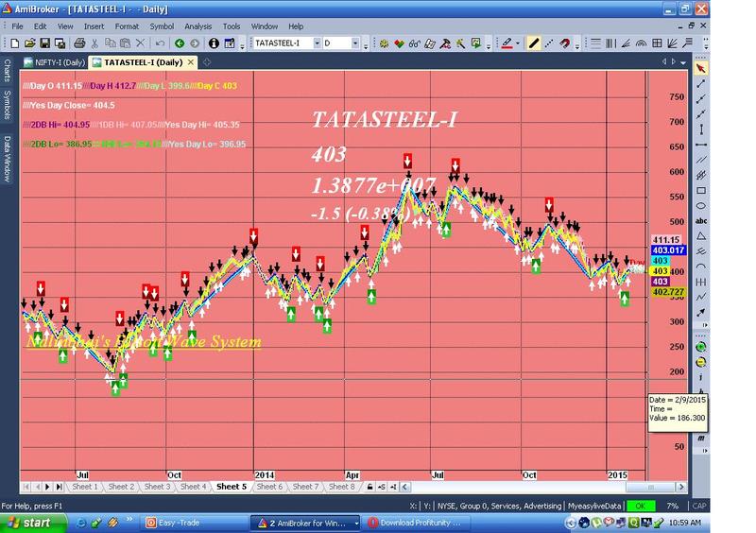This screenshot has height=533, width=756.
Task: Open the View menu
Action: pos(65,26)
